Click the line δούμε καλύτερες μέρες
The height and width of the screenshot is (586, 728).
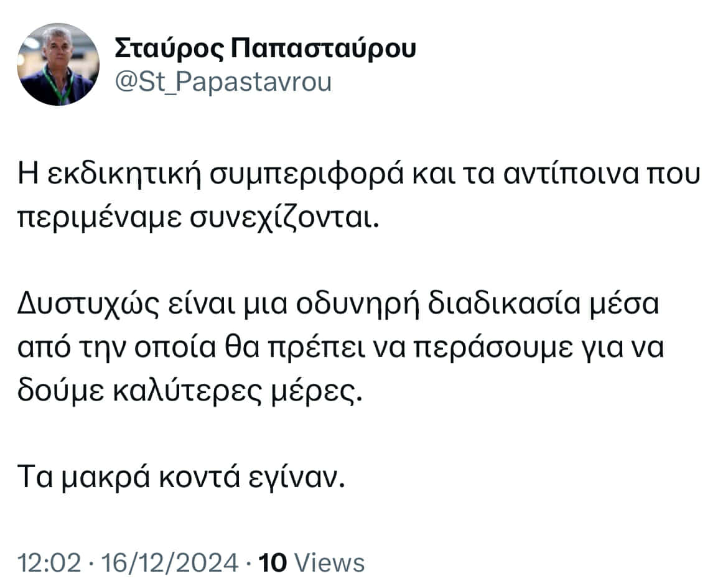189,391
